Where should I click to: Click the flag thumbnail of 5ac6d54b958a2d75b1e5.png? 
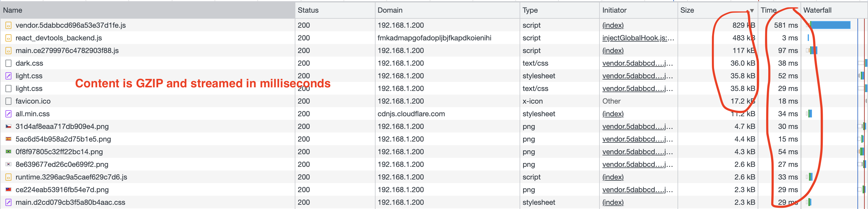[x=8, y=139]
